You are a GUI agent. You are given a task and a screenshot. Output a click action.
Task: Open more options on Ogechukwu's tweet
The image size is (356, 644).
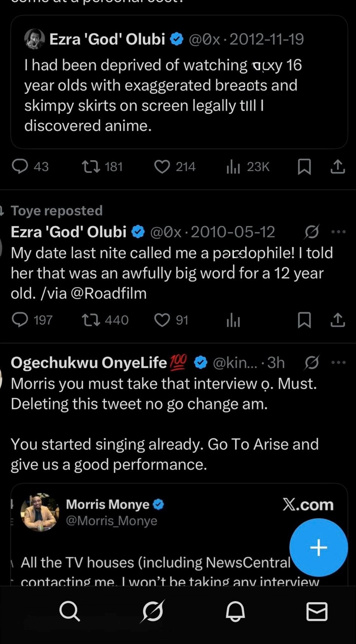click(x=338, y=363)
